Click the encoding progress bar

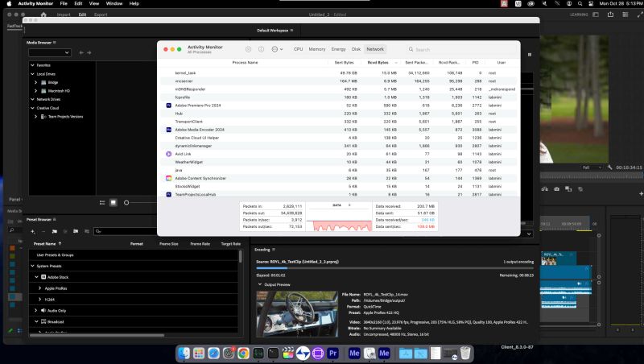(x=394, y=268)
